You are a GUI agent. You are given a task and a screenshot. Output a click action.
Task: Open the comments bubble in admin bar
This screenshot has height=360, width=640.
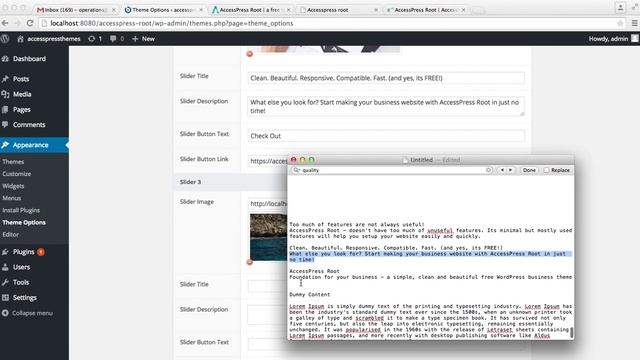117,39
